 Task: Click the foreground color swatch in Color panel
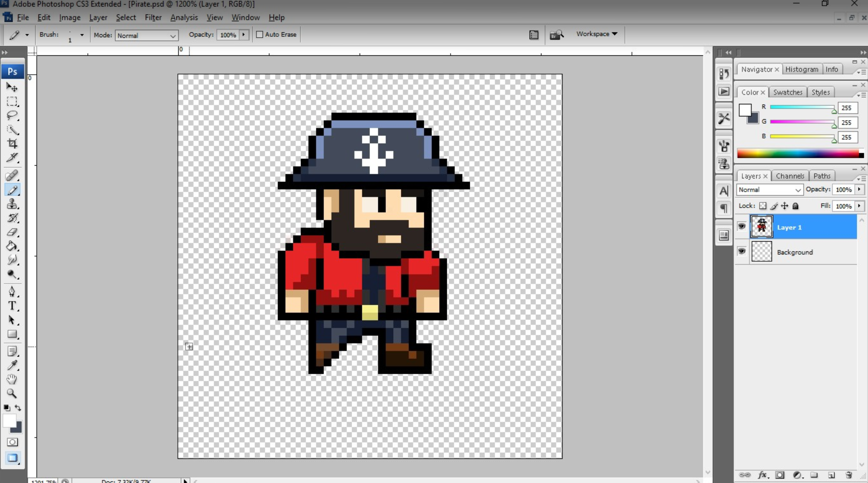[x=745, y=109]
